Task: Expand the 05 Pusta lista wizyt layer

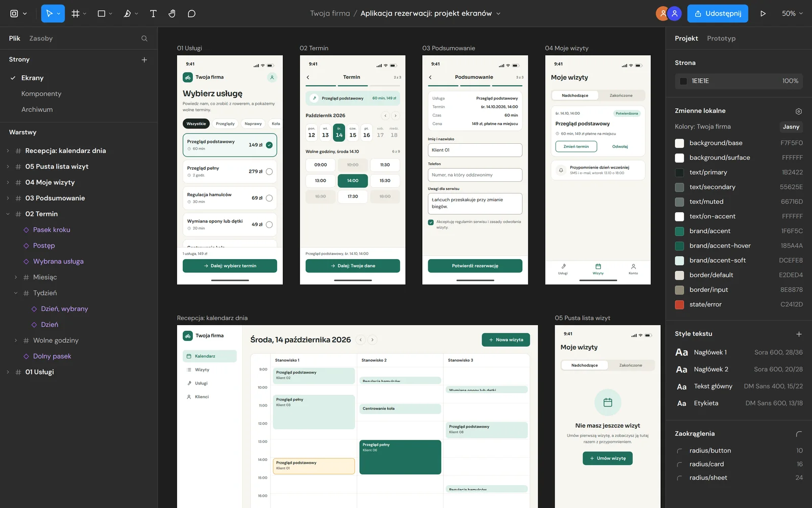Action: tap(8, 167)
